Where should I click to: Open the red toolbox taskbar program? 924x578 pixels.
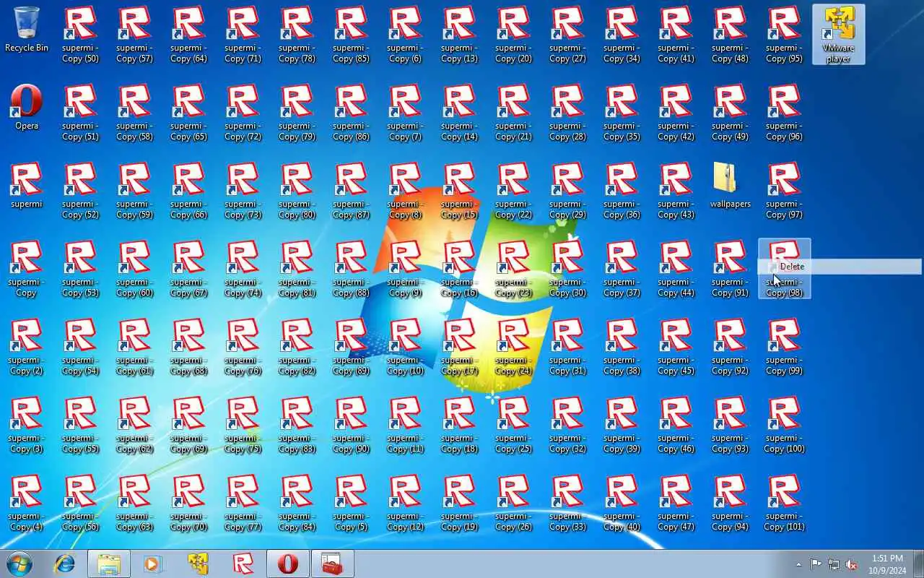[x=332, y=564]
